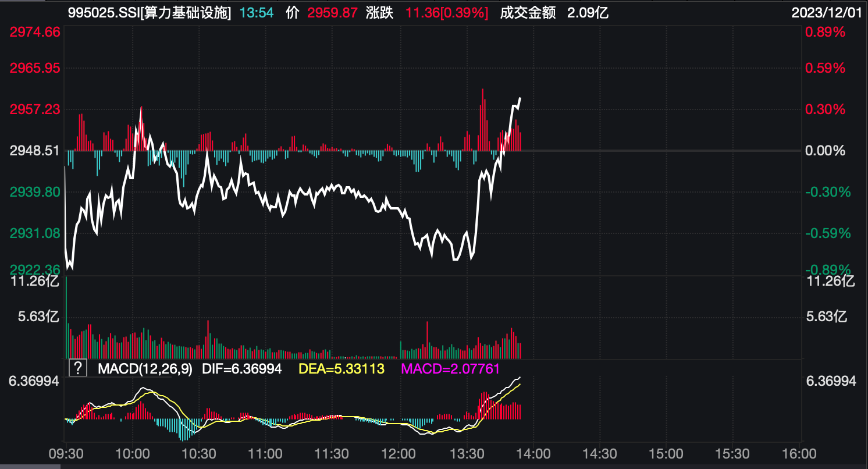Screen dimensions: 868x469
Task: Click the latest point of the white price line
Action: tap(520, 98)
